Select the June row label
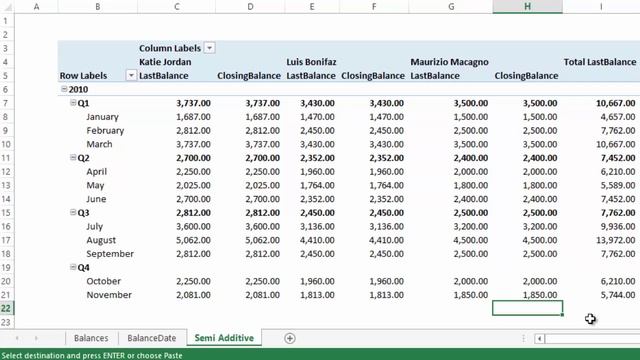 (x=96, y=199)
